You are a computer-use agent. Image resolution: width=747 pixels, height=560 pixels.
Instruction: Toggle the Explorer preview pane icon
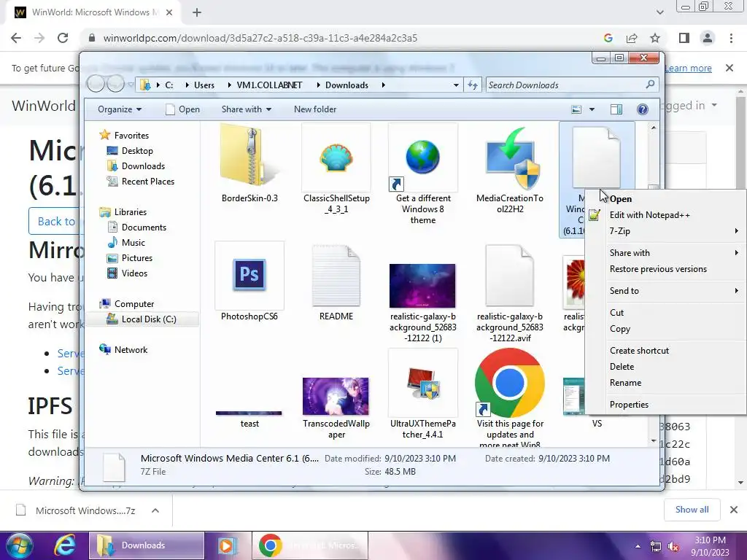point(616,109)
